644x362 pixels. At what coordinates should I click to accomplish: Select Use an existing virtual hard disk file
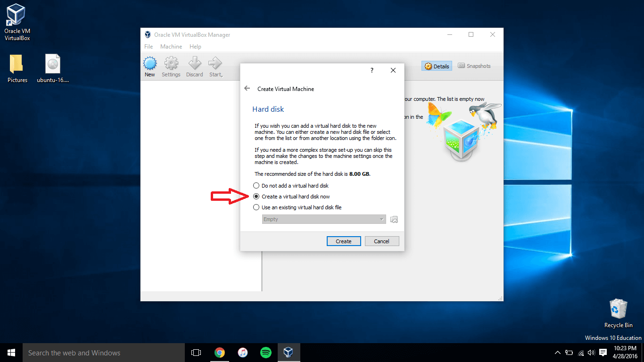[x=297, y=207]
